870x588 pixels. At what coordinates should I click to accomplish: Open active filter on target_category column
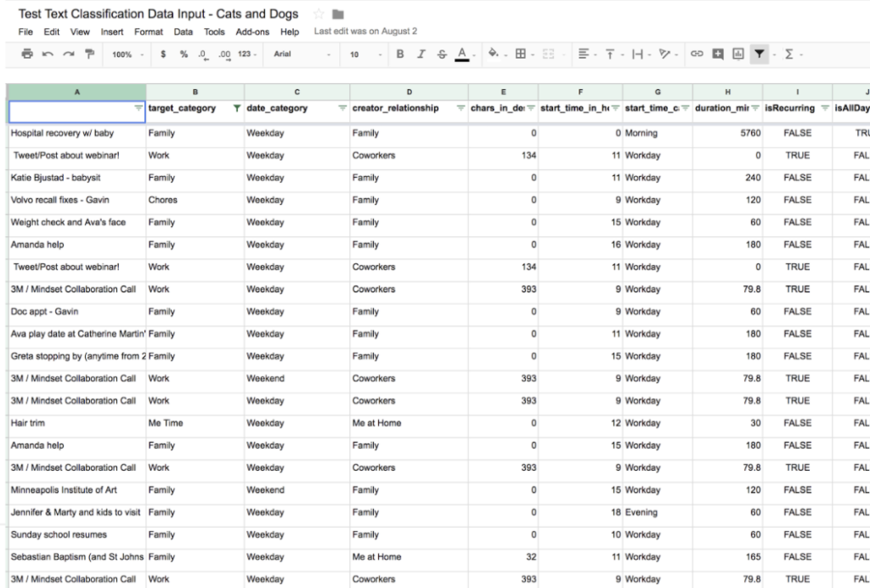[236, 108]
